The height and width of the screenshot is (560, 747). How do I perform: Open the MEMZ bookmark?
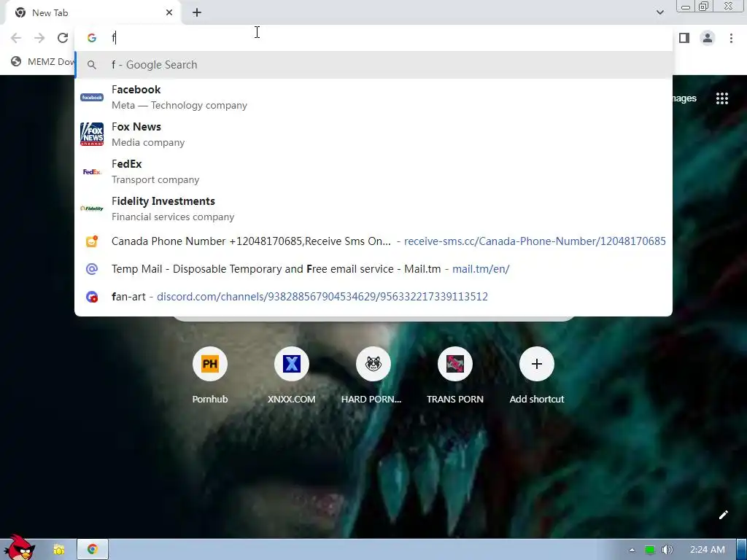42,61
